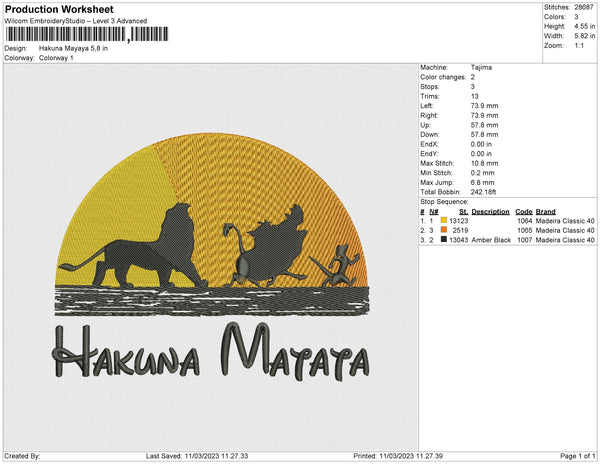Click the Colors value 3
600x464 pixels.
[576, 17]
